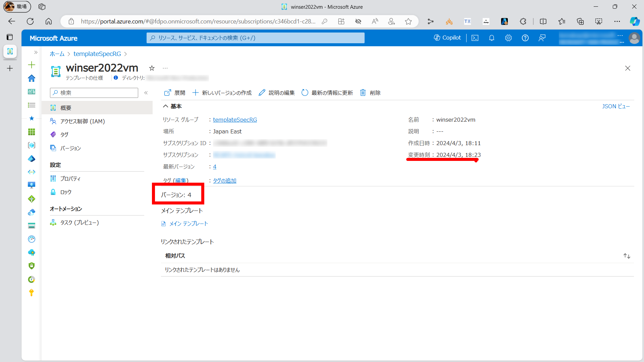Close the winser2022vm blade

(628, 68)
